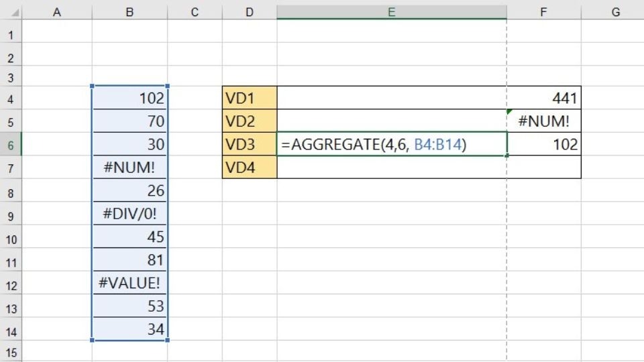Viewport: 644px width, 362px height.
Task: Click the green error indicator in cell F5
Action: [509, 112]
